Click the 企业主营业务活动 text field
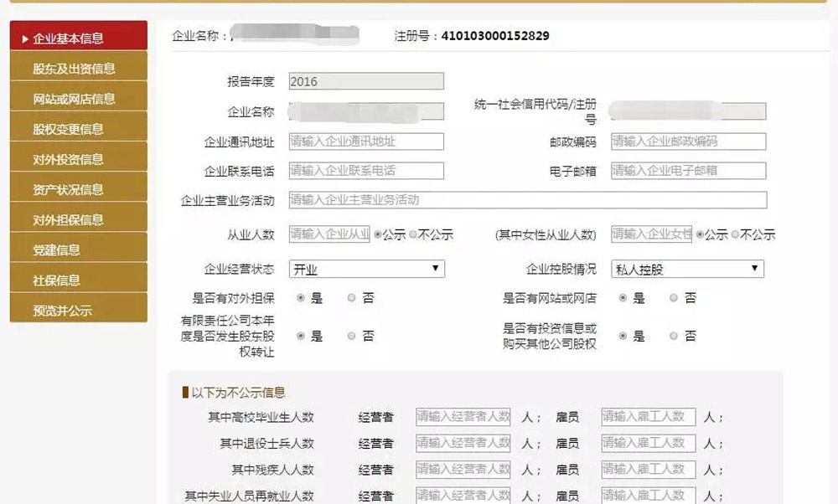The image size is (838, 504). click(527, 200)
